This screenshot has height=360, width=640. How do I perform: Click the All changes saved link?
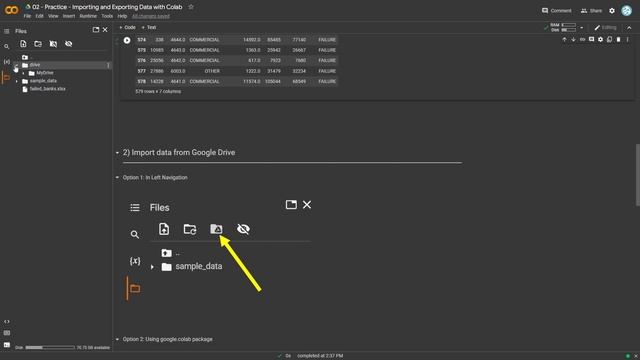(x=151, y=16)
